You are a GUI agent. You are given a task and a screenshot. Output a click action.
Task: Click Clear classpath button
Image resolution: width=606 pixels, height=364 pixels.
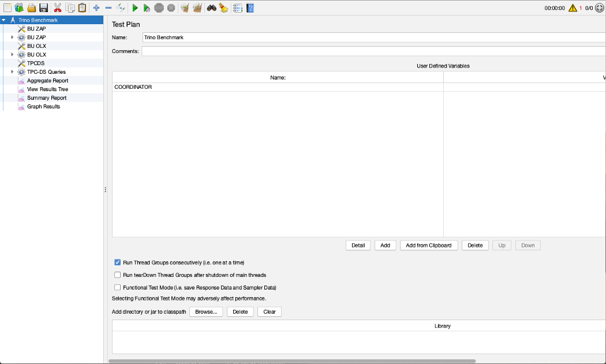270,312
